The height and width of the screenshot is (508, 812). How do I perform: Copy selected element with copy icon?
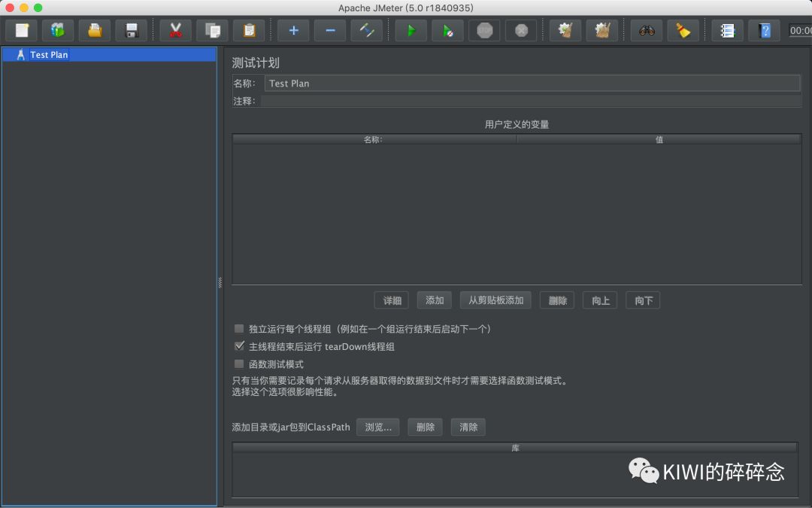coord(212,31)
